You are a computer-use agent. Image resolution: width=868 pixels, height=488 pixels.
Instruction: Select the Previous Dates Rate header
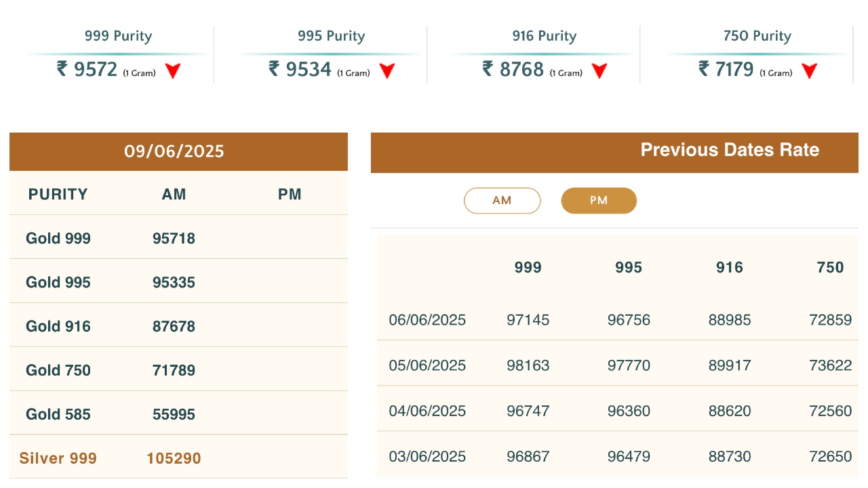(730, 150)
